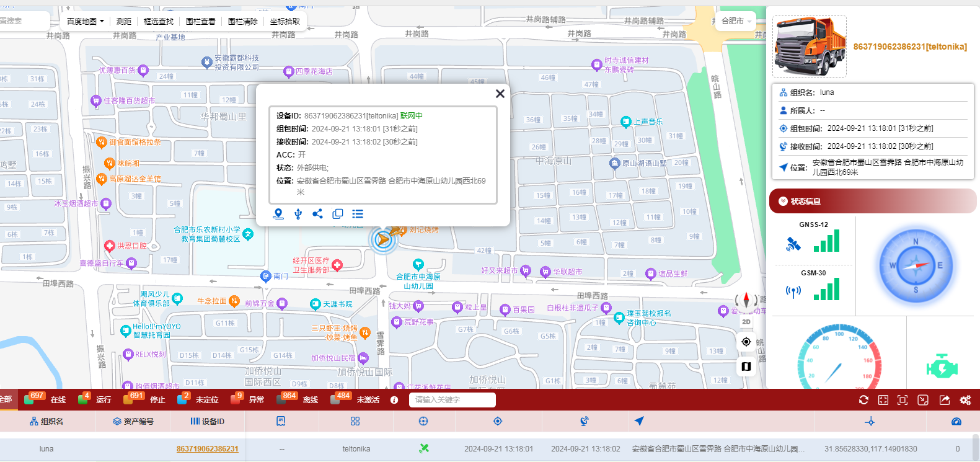Select the 在线 status filter tab
Viewport: 980px width, 462px height.
[x=58, y=400]
